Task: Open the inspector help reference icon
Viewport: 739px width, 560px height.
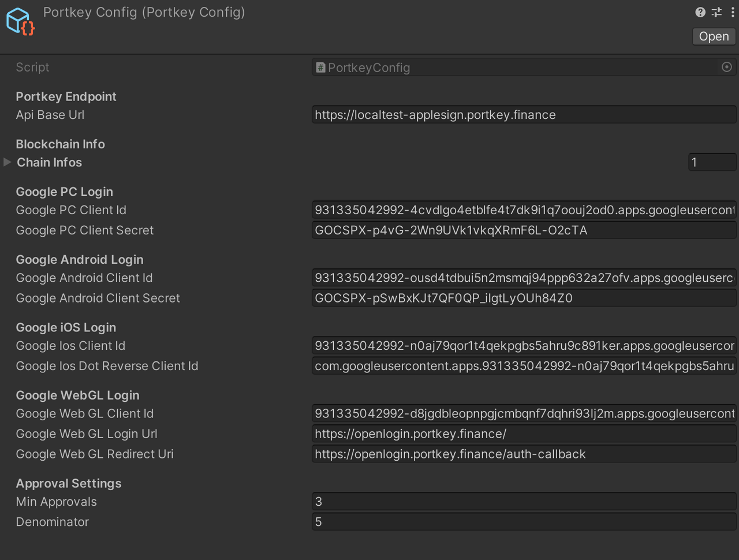Action: pos(700,12)
